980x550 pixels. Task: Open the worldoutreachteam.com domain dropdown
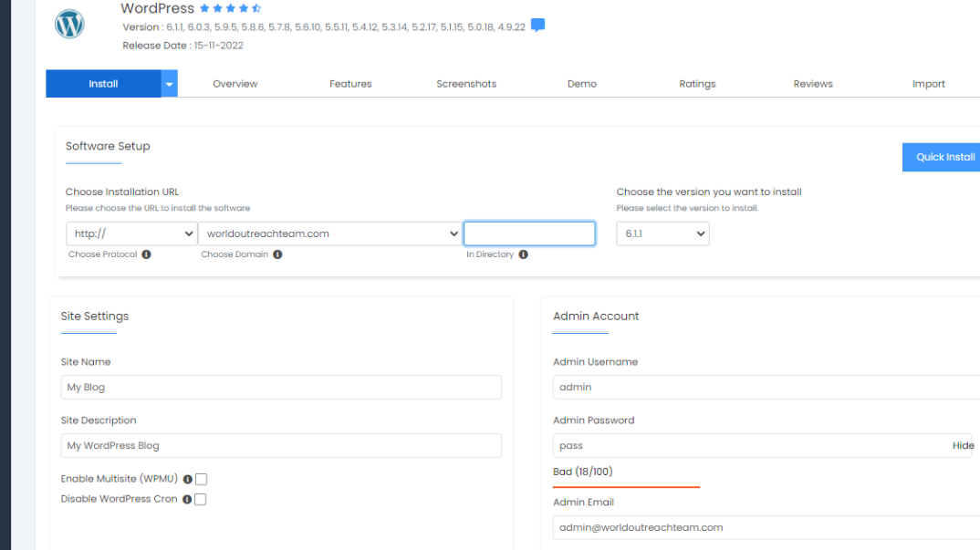330,233
